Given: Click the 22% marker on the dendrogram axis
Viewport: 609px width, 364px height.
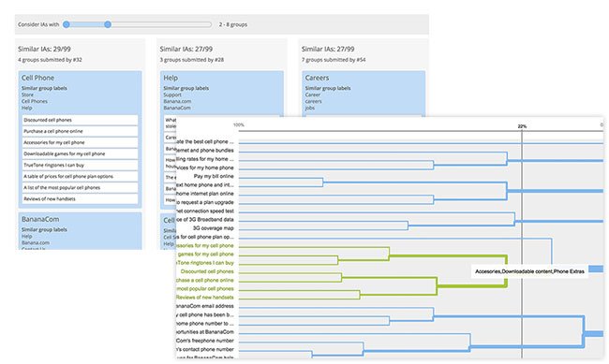Looking at the screenshot, I should [522, 126].
